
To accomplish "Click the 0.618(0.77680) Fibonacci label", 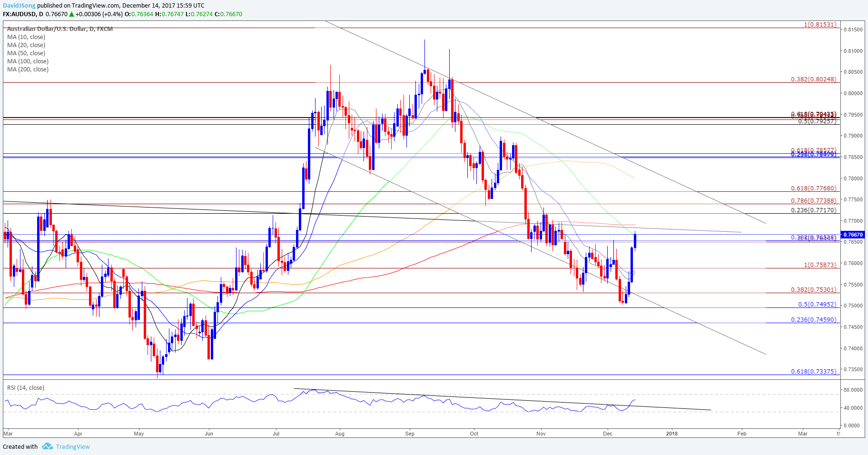I will pyautogui.click(x=814, y=189).
